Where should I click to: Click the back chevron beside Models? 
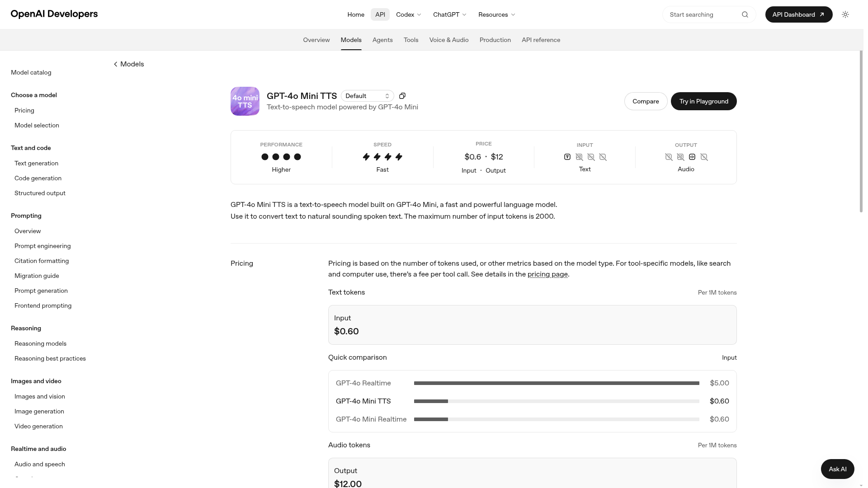(116, 64)
